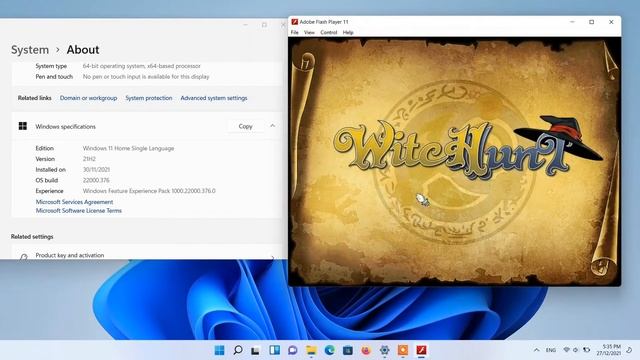Viewport: 640px width, 360px height.
Task: Open the clock and date flyout
Action: click(609, 350)
